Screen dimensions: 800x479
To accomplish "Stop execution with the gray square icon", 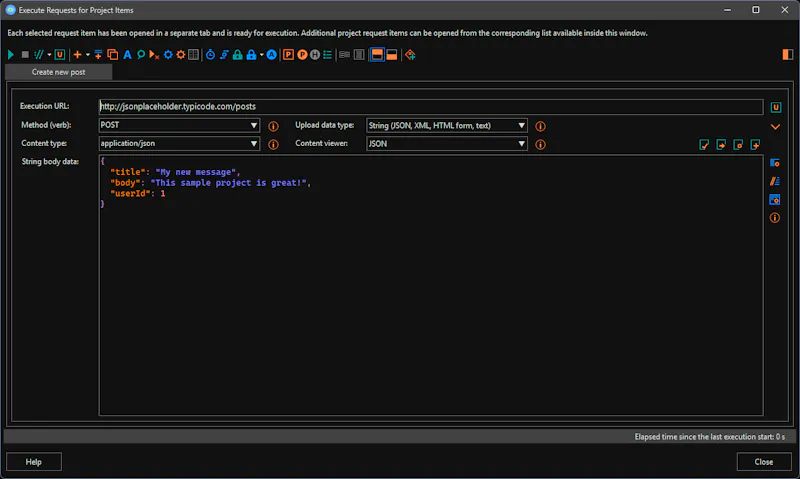I will pos(25,55).
